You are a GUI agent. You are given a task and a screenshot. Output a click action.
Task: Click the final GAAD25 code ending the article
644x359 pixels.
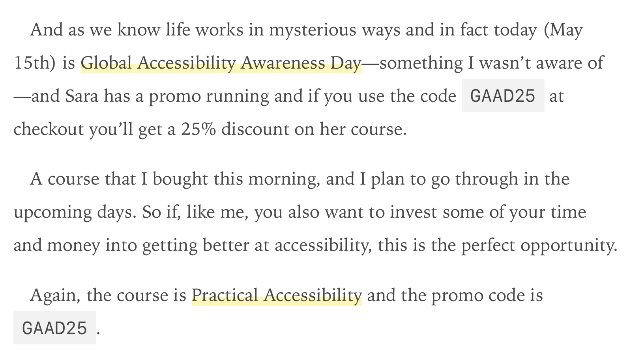[x=54, y=328]
